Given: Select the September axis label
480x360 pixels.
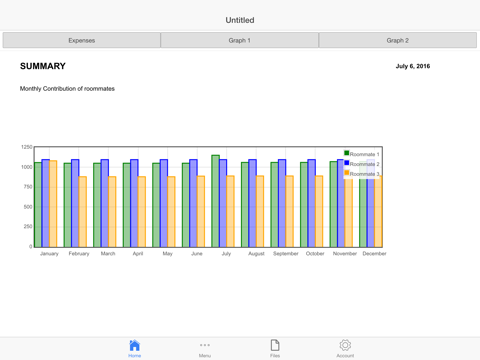Looking at the screenshot, I should tap(286, 254).
